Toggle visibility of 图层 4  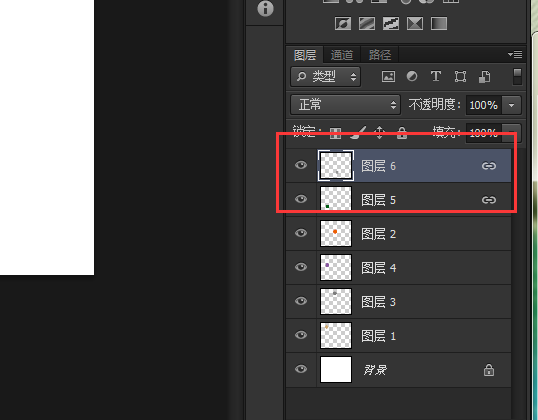[x=301, y=267]
